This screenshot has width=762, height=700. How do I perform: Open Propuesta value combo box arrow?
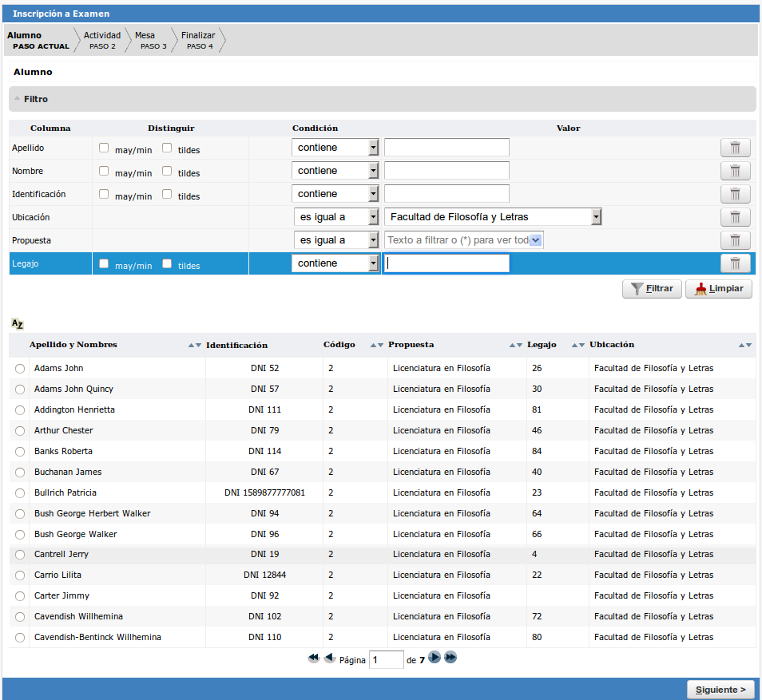(535, 240)
